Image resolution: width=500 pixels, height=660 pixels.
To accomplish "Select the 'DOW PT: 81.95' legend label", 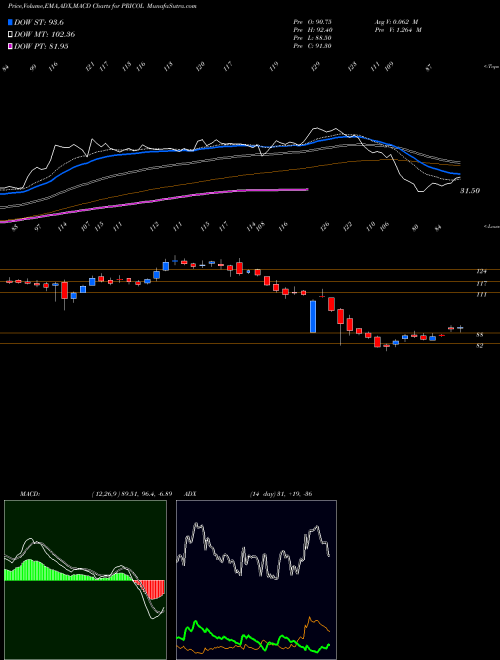I will tap(41, 46).
